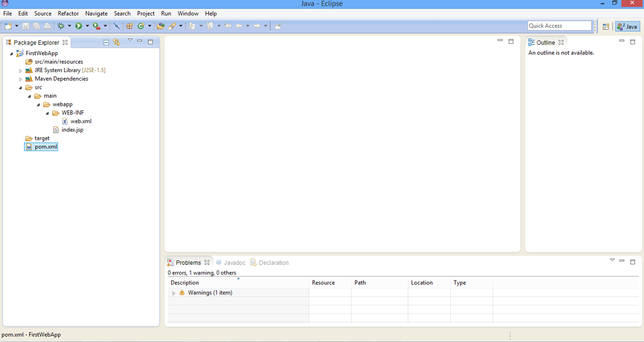Image resolution: width=644 pixels, height=342 pixels.
Task: Click the Previous Annotation toolbar icon
Action: (210, 26)
